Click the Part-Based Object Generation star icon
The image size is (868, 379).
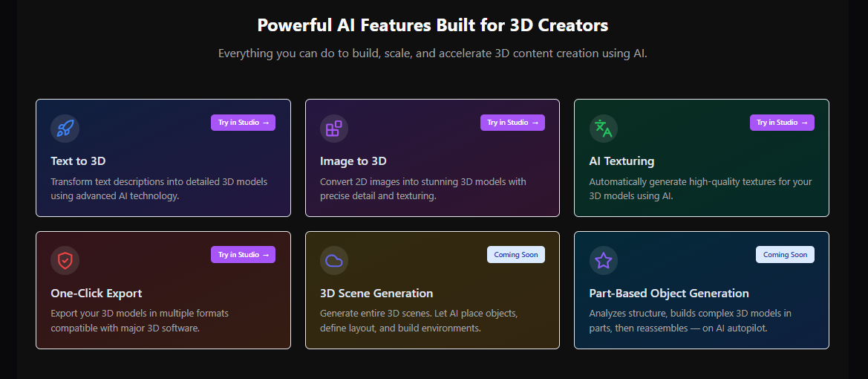coord(603,261)
